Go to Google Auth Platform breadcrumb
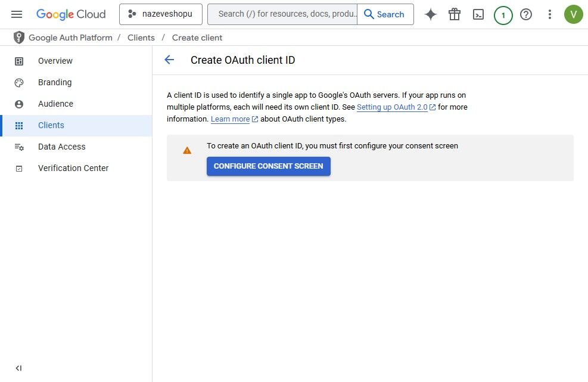 [x=70, y=38]
